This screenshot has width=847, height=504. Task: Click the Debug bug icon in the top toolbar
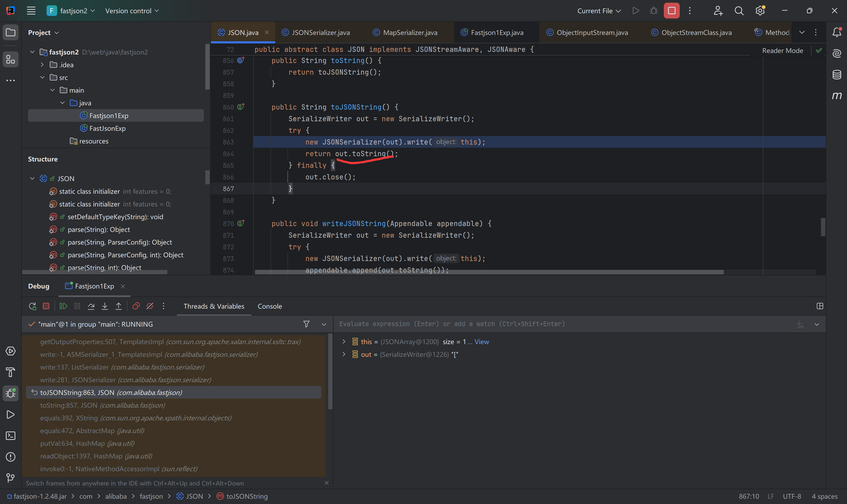tap(654, 11)
